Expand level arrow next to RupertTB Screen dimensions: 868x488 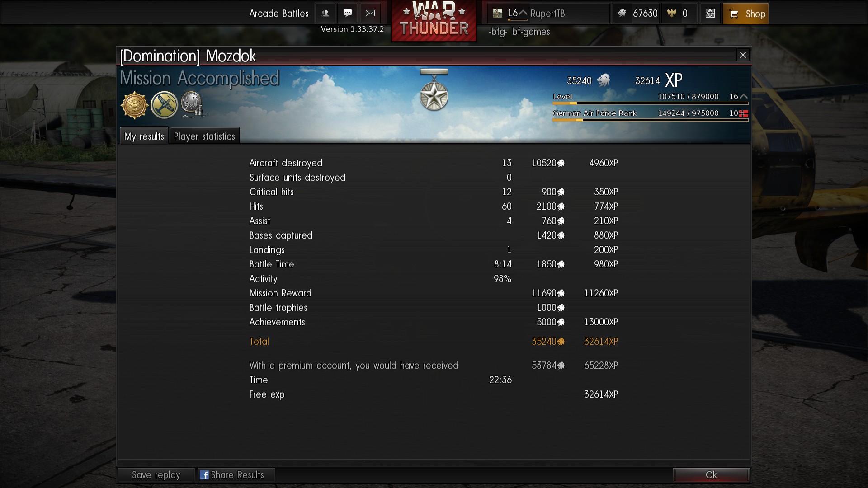(523, 13)
